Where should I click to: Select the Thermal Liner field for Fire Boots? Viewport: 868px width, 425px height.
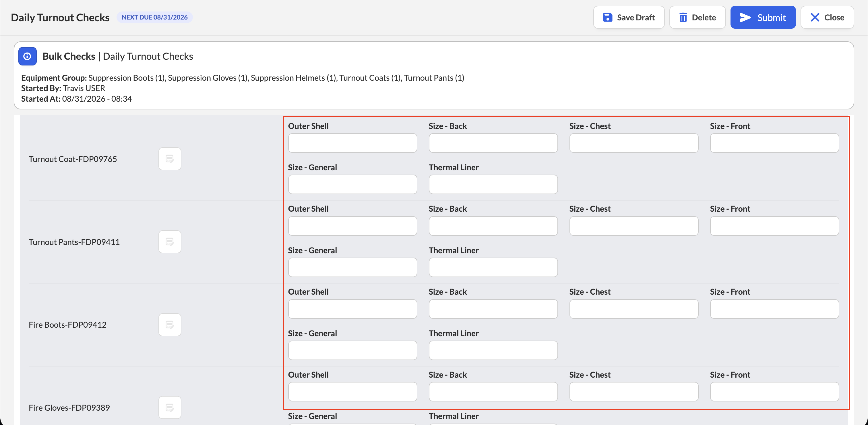click(493, 350)
